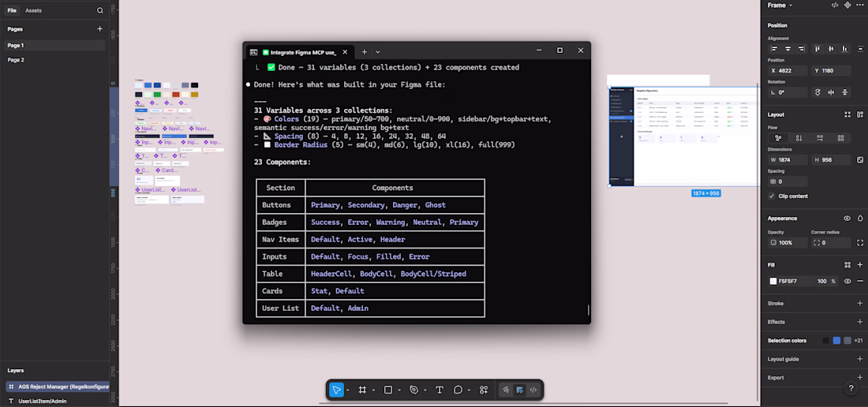Switch to the Assets tab
The width and height of the screenshot is (868, 407).
[33, 10]
